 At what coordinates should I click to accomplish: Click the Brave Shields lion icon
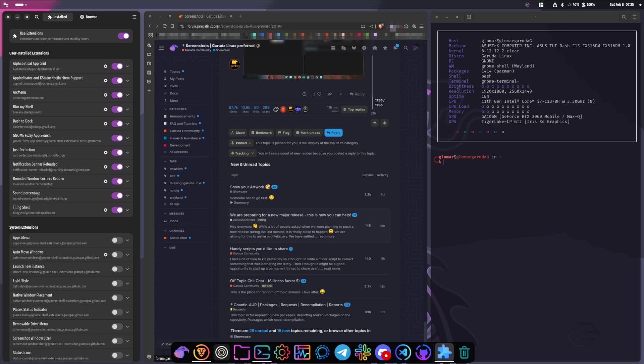tap(380, 26)
